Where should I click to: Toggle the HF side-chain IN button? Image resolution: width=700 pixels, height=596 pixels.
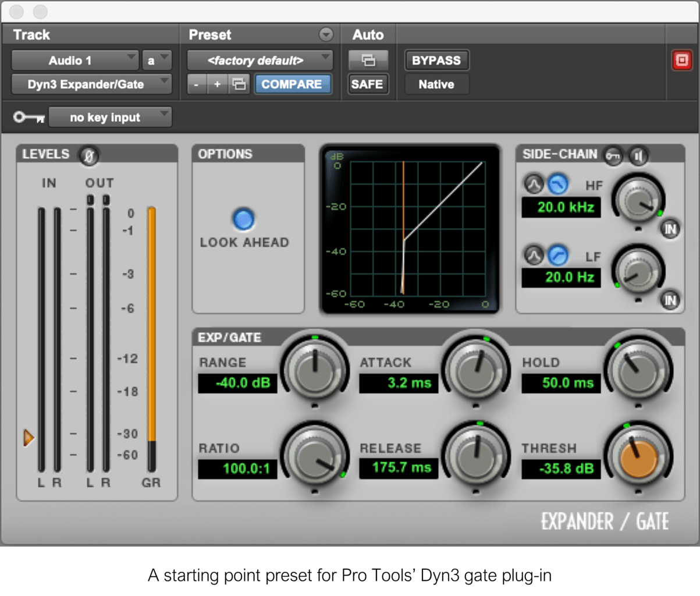tap(669, 229)
